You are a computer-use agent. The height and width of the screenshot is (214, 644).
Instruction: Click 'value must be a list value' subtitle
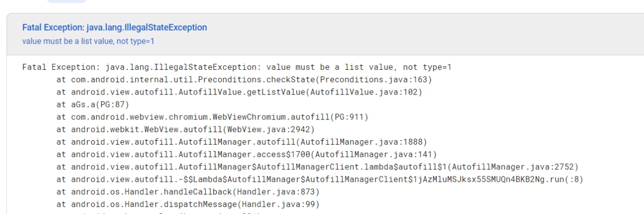(x=88, y=41)
